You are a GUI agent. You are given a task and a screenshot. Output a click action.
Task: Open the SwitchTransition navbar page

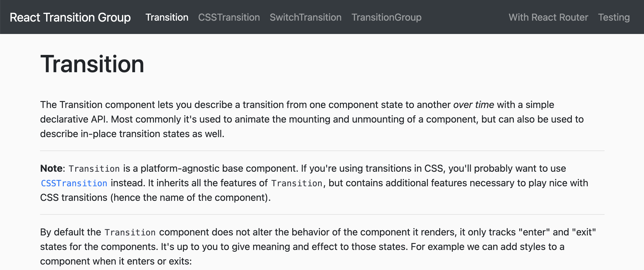tap(306, 17)
